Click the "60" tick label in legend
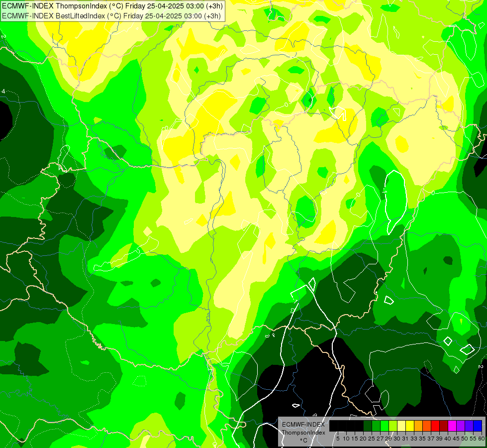The width and height of the screenshot is (487, 448). click(482, 439)
